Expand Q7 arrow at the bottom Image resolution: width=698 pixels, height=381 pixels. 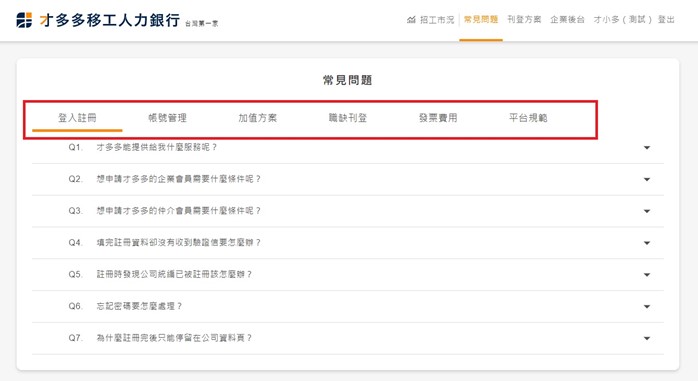pos(647,338)
